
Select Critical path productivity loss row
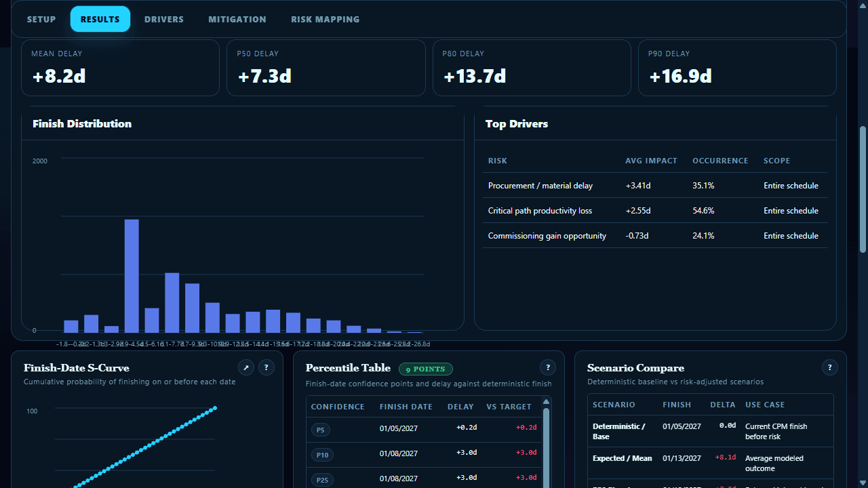pyautogui.click(x=655, y=211)
